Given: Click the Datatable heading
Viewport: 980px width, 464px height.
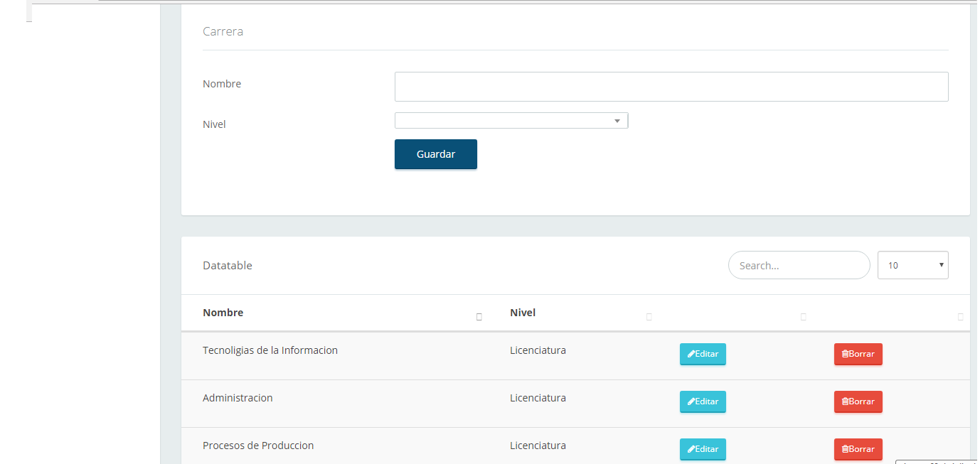Looking at the screenshot, I should [228, 266].
